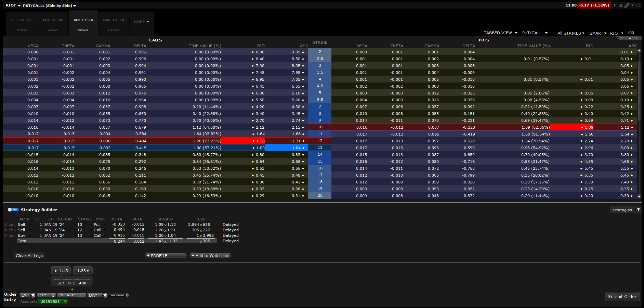This screenshot has width=644, height=308.
Task: Toggle the Strategy Builder ON switch
Action: [13, 209]
